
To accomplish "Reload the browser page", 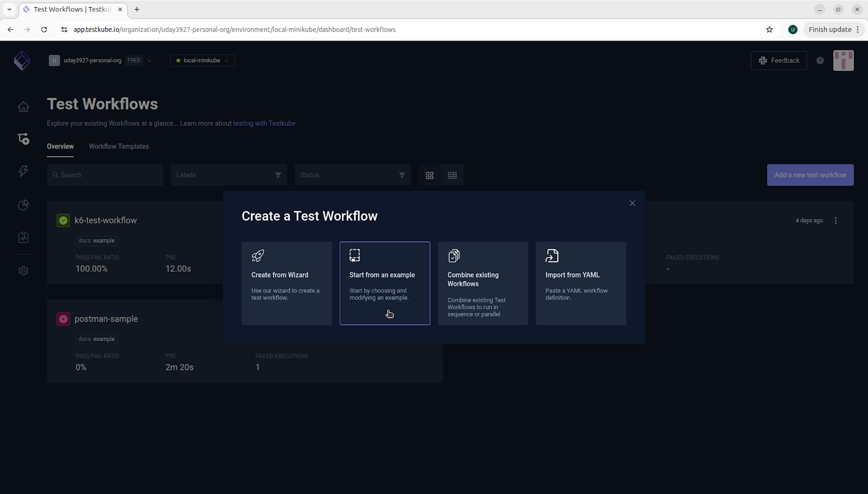I will pos(44,30).
